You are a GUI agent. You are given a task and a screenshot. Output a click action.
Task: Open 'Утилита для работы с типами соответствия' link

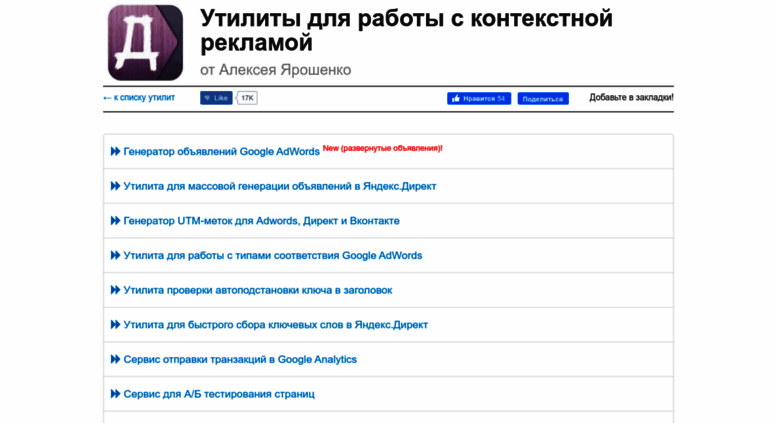click(x=273, y=256)
